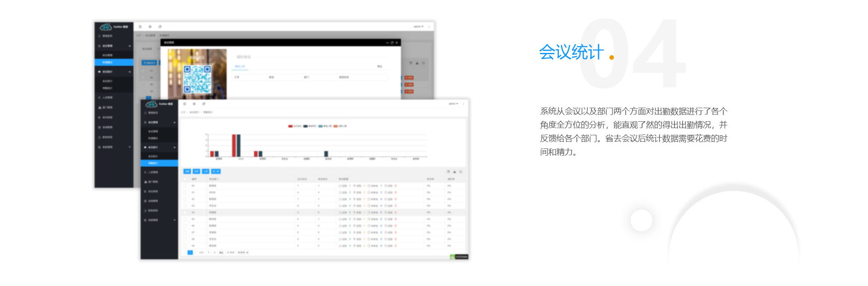Screen dimensions: 868x286
Task: Open the three-dot menu in back dashboard header
Action: 429,27
